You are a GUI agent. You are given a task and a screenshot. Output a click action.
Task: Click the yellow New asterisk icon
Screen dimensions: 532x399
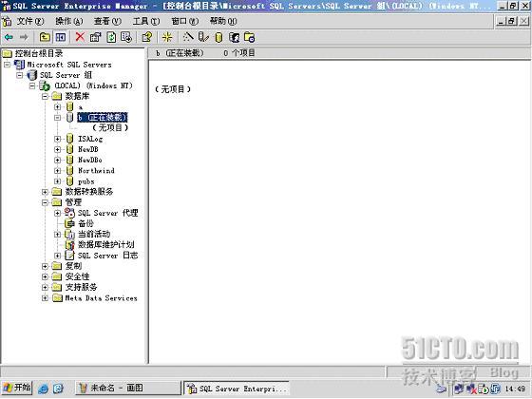tap(167, 37)
